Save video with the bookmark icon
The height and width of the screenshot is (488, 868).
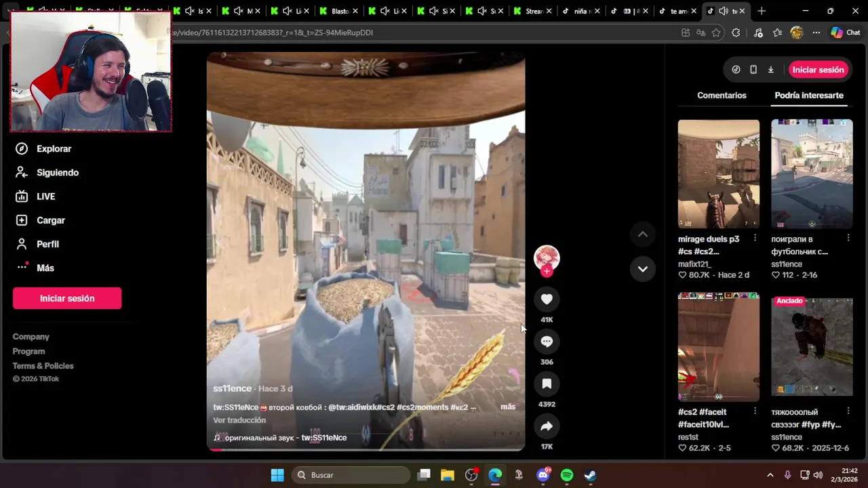[547, 384]
